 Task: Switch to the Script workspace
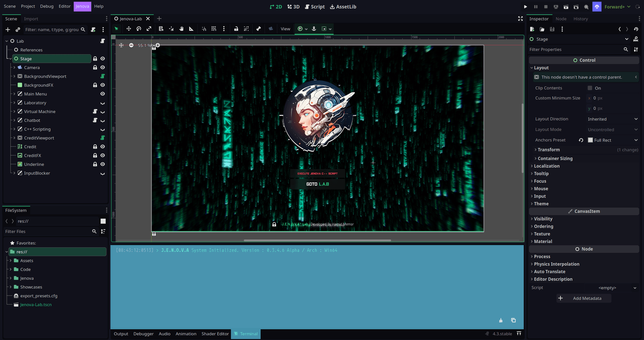[x=315, y=7]
